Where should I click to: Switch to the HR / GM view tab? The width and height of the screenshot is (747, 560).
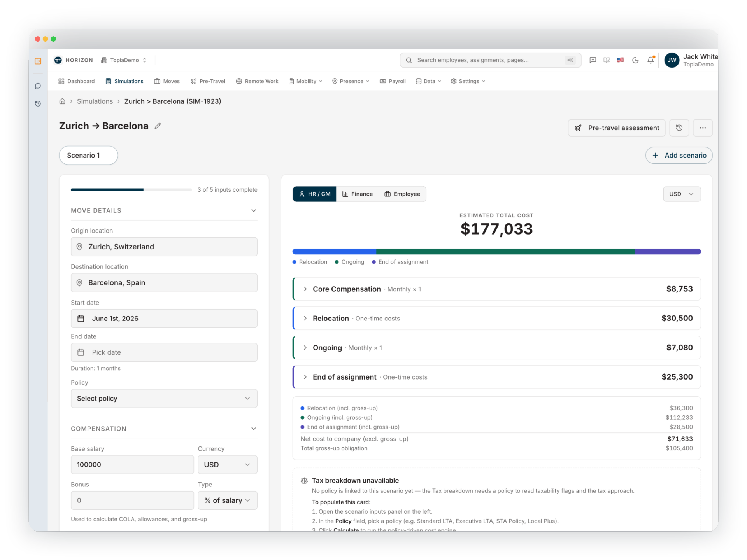pos(315,194)
